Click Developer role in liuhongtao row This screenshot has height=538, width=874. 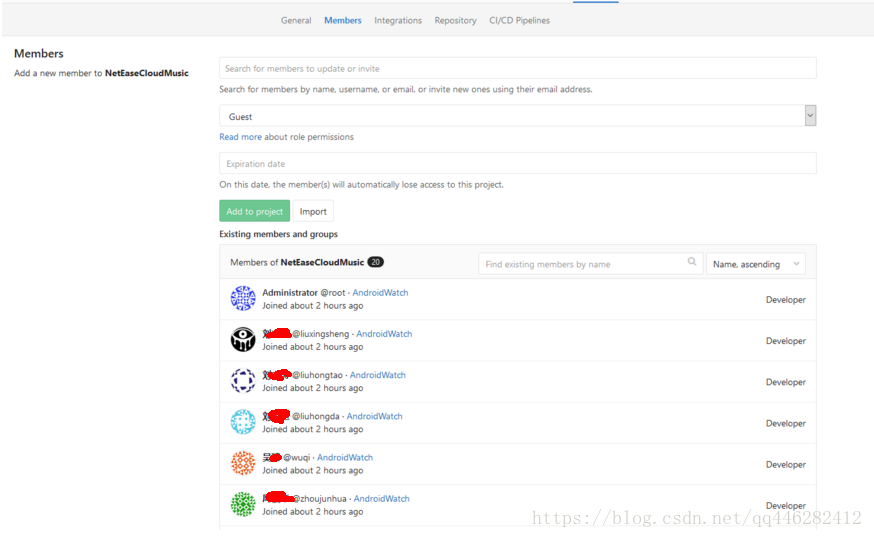click(x=785, y=382)
